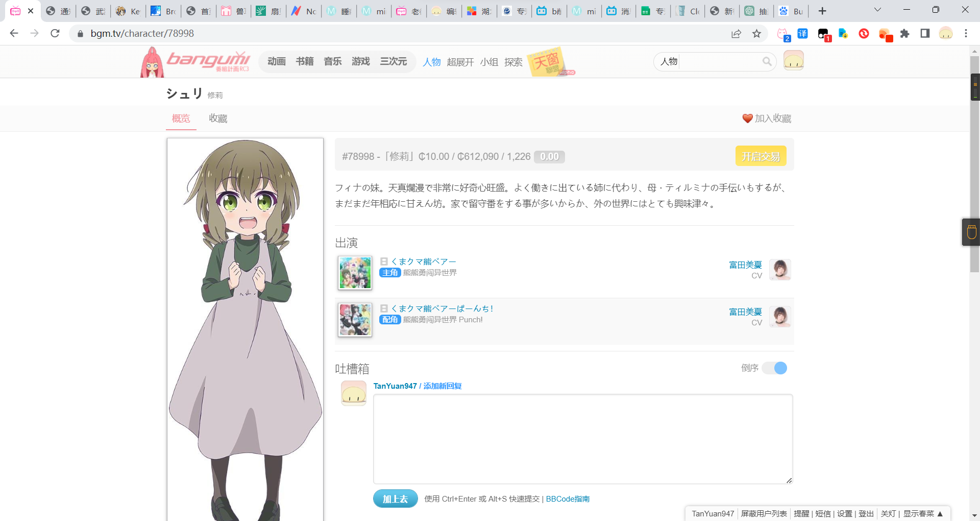Open the Chrome three-dot menu
The image size is (980, 521).
[966, 34]
